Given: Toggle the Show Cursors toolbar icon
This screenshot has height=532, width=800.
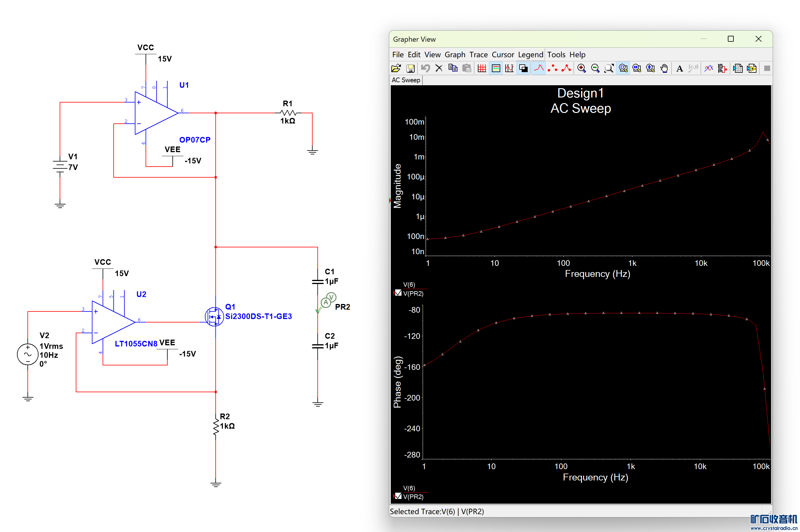Looking at the screenshot, I should (509, 69).
